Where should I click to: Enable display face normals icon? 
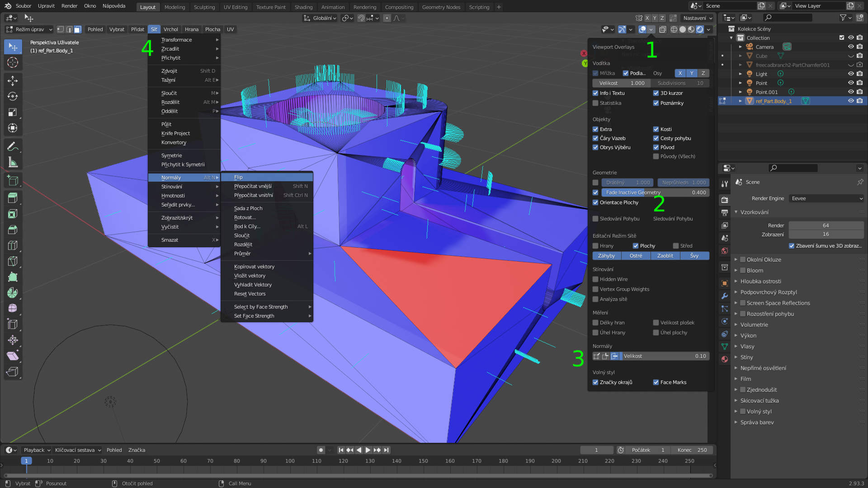tap(614, 356)
